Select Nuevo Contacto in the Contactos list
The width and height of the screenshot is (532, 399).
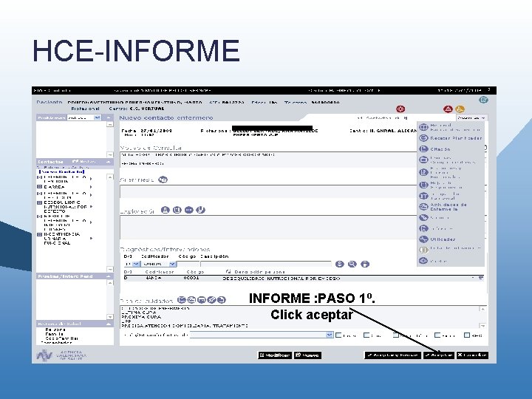pyautogui.click(x=62, y=171)
